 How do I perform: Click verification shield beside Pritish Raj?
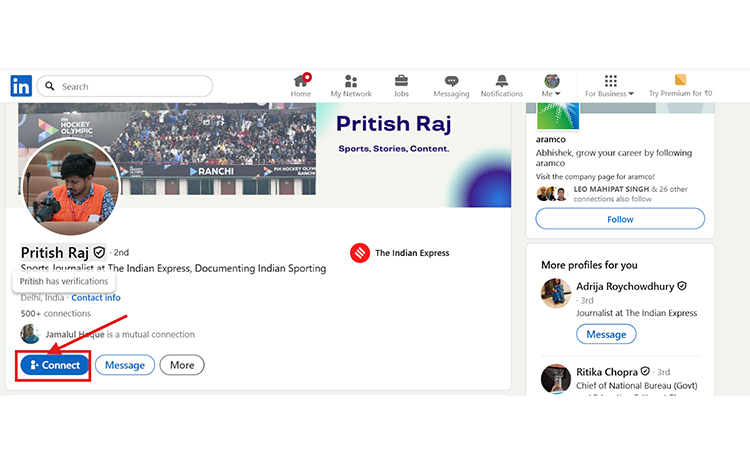click(99, 252)
